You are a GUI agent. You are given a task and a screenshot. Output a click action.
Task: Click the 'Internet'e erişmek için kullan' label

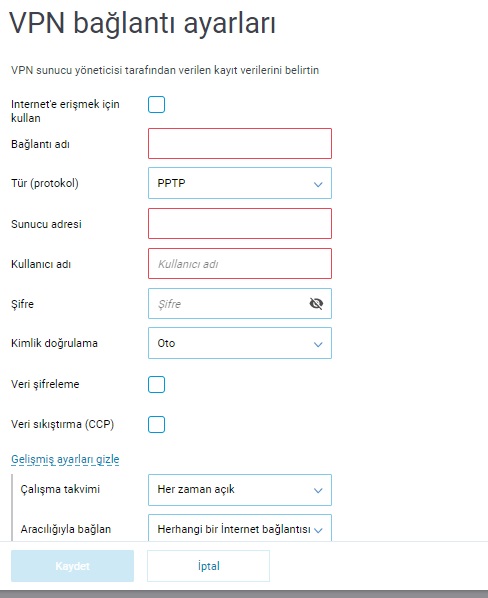click(x=65, y=111)
